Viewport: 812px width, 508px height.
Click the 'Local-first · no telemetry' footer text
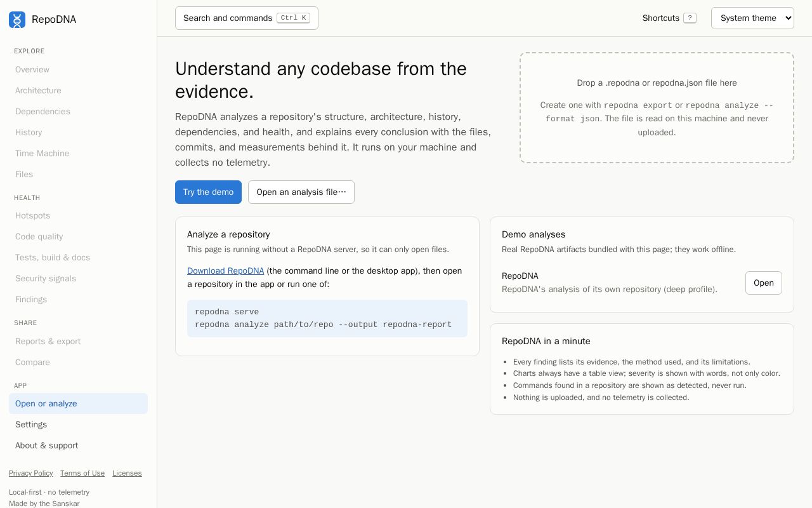[49, 492]
